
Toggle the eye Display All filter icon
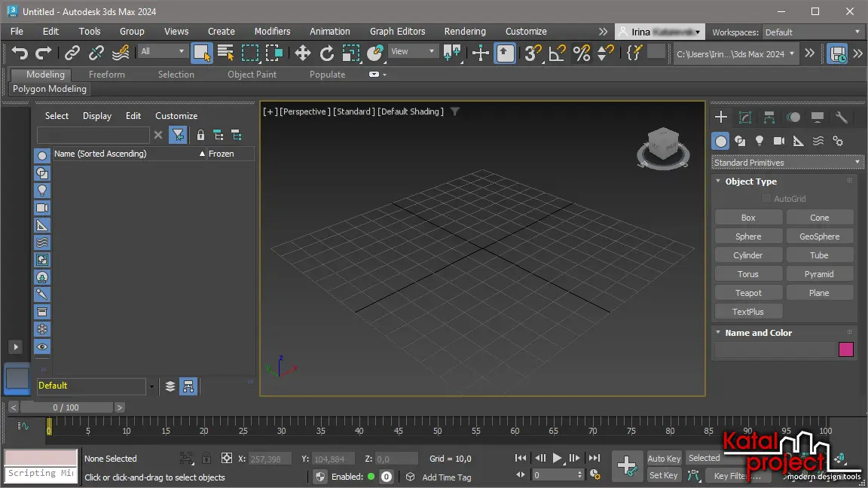pos(42,347)
